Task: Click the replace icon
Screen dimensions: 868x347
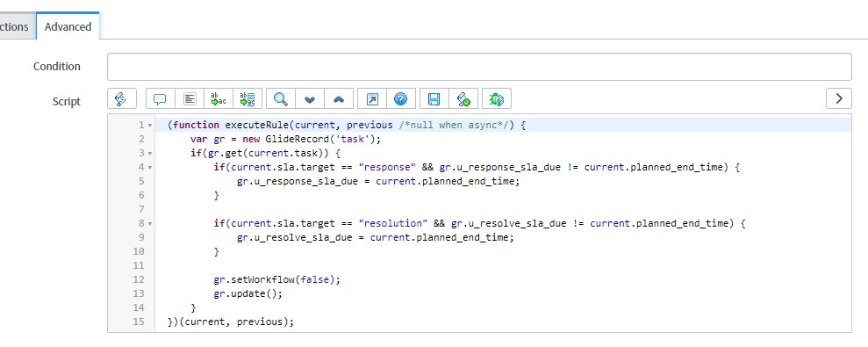Action: (x=219, y=99)
